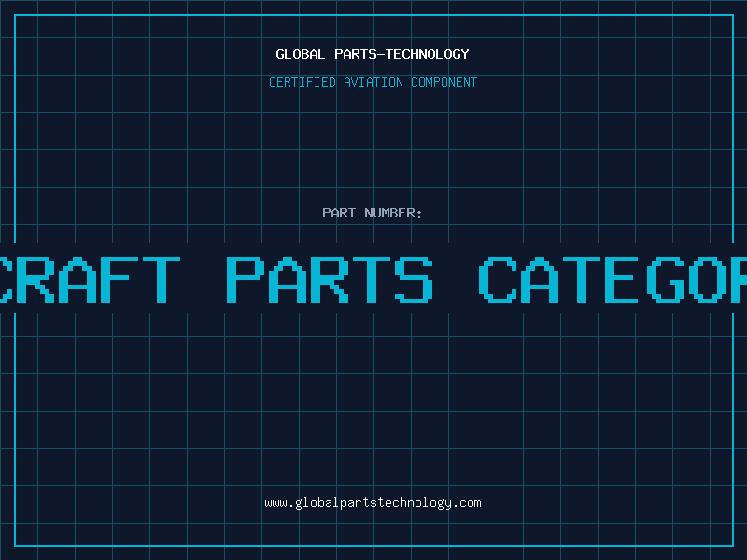The height and width of the screenshot is (560, 747).
Task: Select the word AVIATION in the subtitle
Action: (373, 82)
